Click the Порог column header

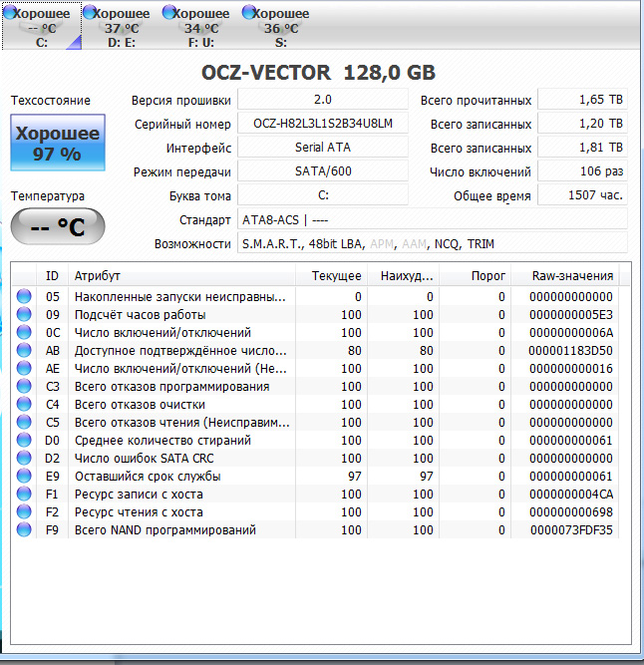(x=476, y=275)
